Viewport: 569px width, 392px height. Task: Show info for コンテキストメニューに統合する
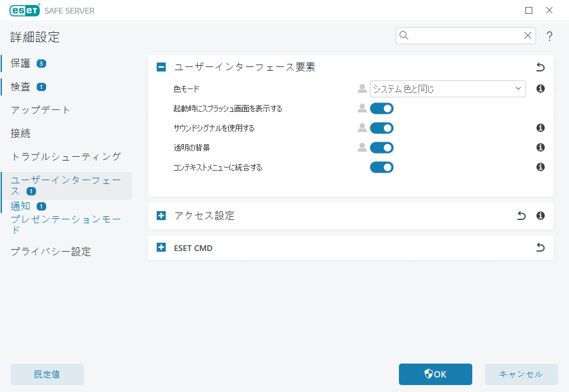(540, 168)
